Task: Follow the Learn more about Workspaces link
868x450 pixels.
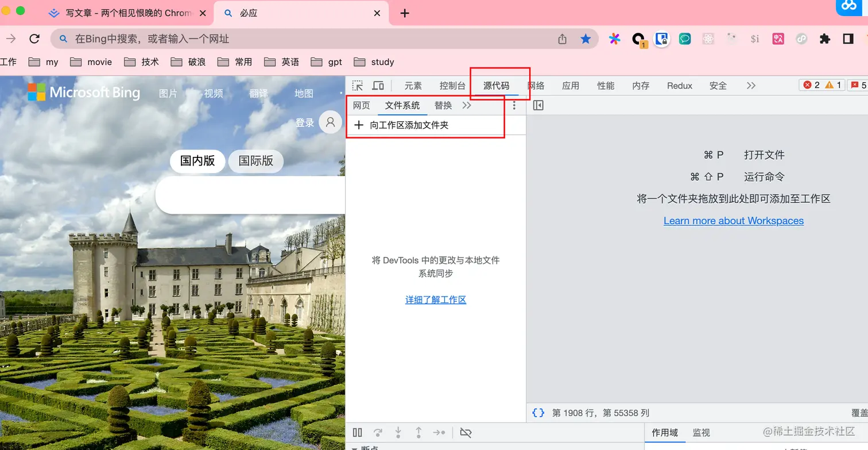Action: coord(734,221)
